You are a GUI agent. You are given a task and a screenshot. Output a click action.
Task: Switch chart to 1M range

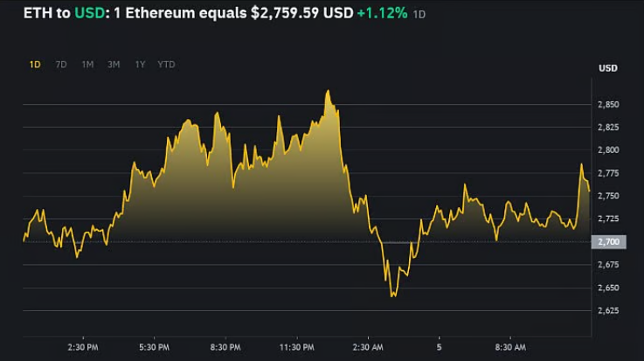87,65
